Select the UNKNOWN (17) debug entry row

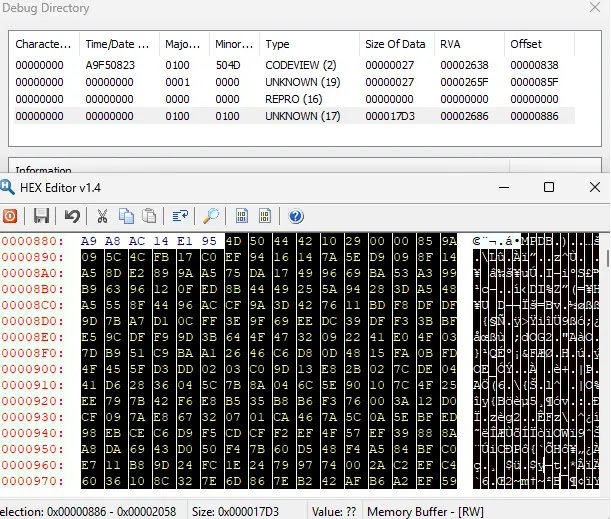(294, 116)
